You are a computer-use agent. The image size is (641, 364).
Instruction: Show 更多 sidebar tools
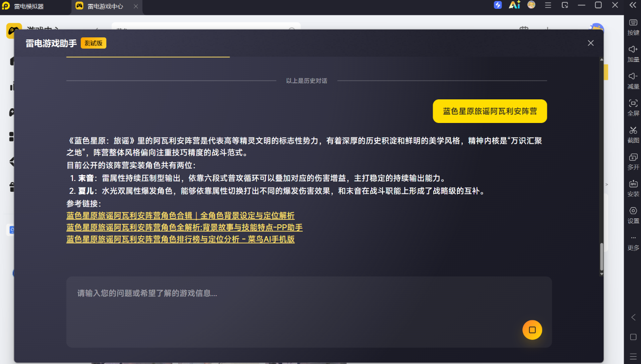pos(633,243)
